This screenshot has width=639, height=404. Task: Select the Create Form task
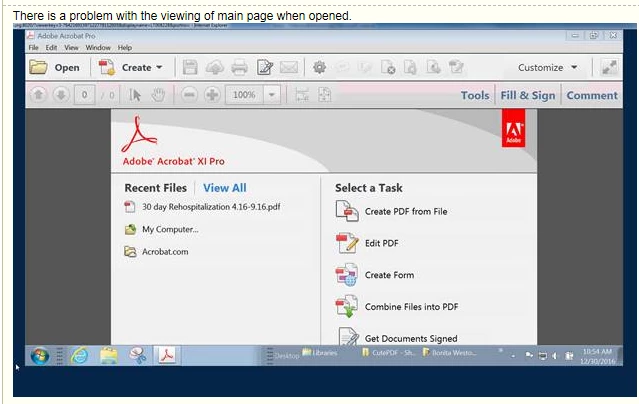tap(375, 275)
